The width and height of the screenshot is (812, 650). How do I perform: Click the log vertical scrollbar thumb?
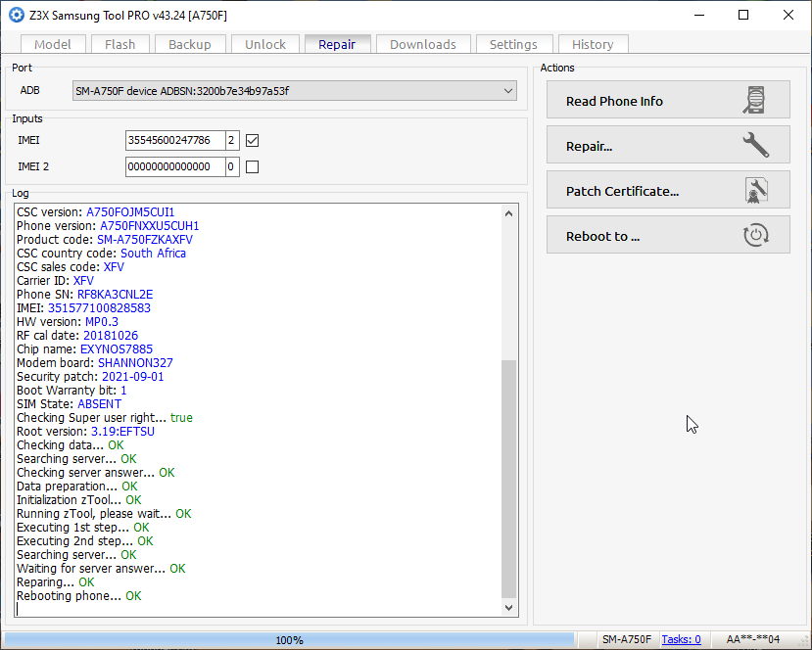point(509,479)
